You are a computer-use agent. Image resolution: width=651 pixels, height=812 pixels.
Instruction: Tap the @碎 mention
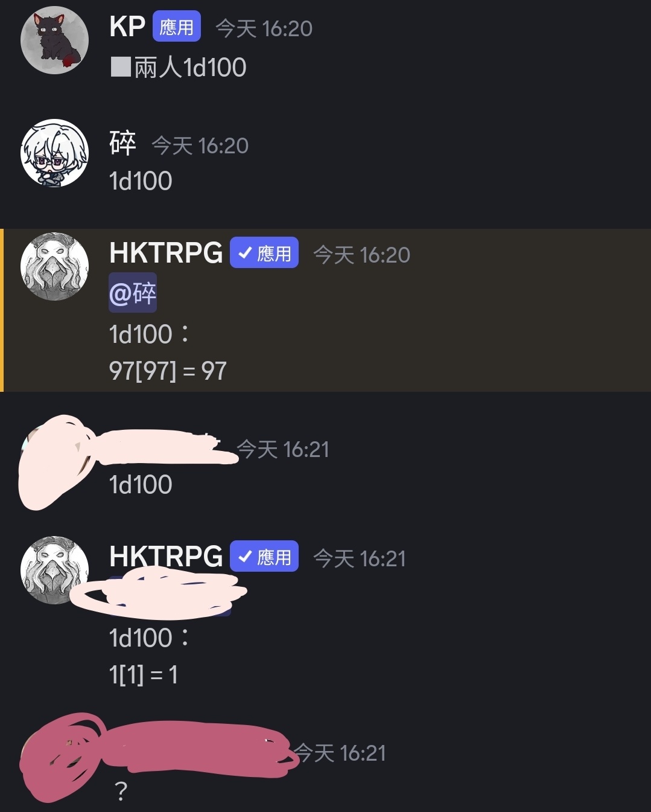click(x=133, y=293)
